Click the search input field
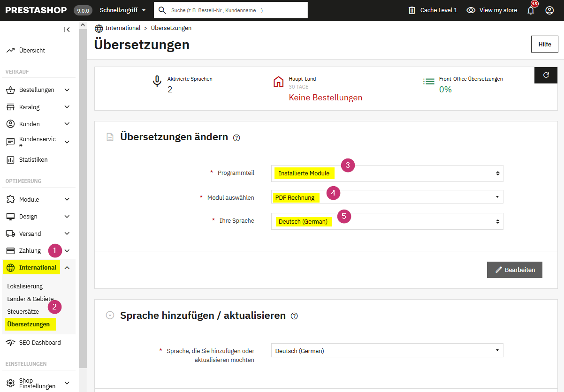The width and height of the screenshot is (564, 392). (231, 10)
